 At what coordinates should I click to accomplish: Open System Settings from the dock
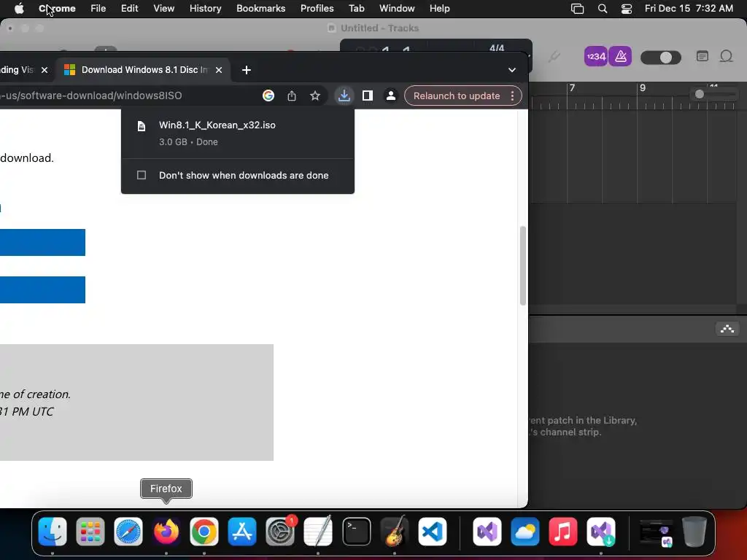[x=280, y=532]
